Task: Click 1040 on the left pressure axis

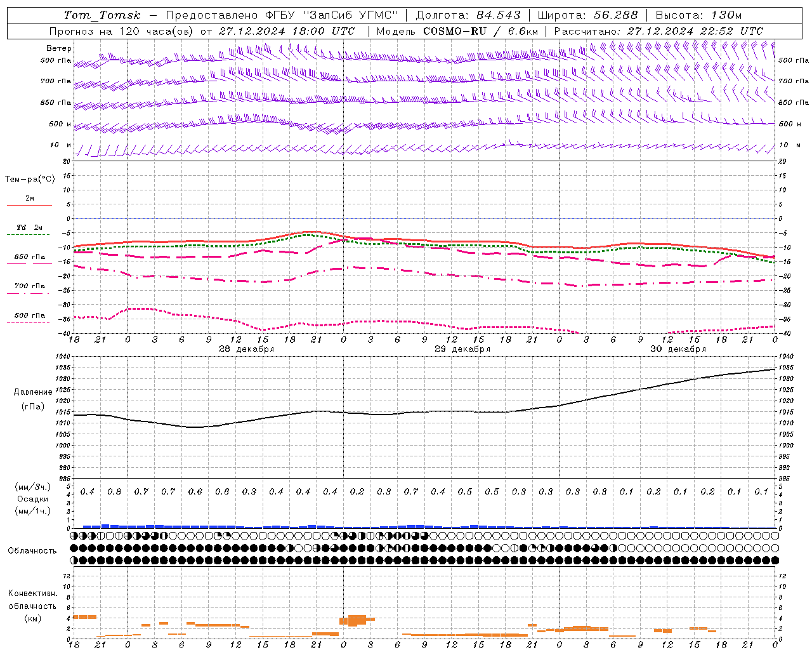Action: (63, 357)
